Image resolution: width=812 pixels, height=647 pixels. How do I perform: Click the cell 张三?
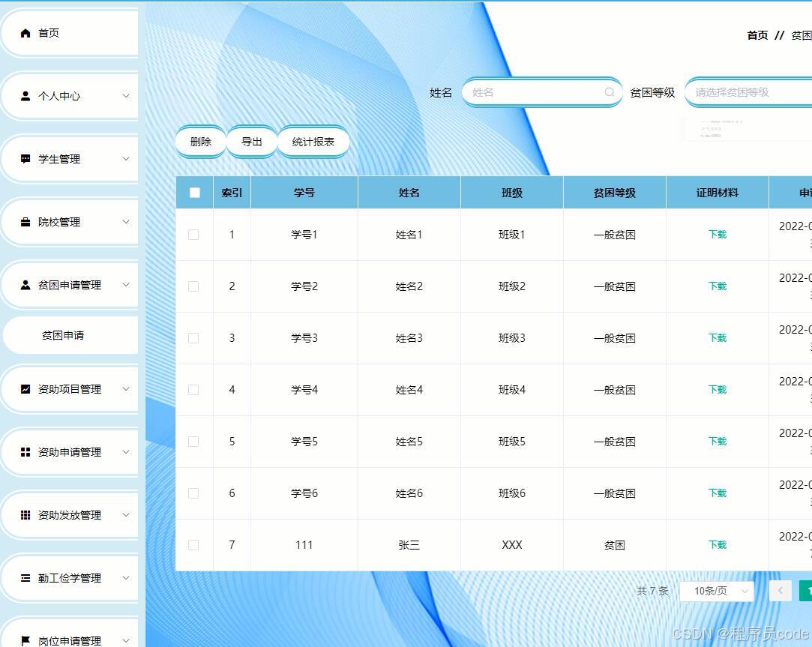[x=409, y=545]
